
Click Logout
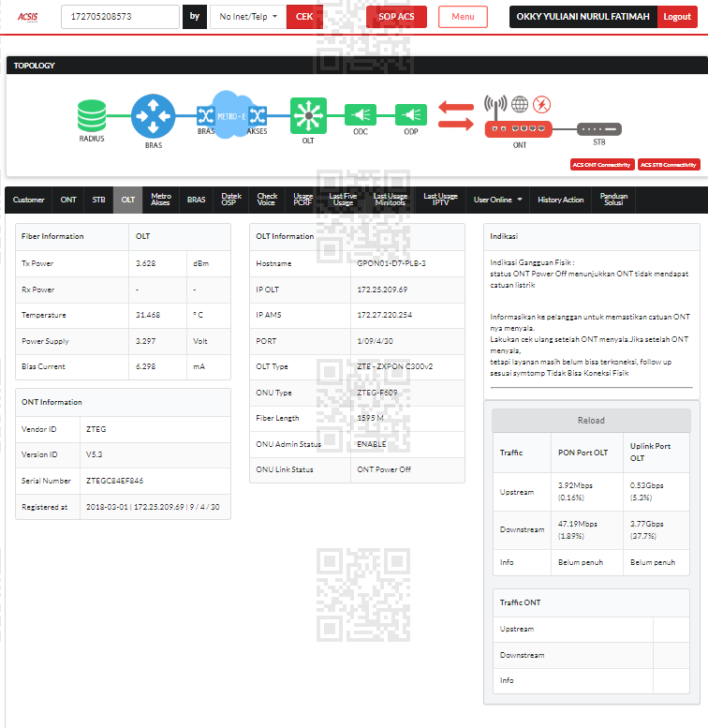(677, 17)
